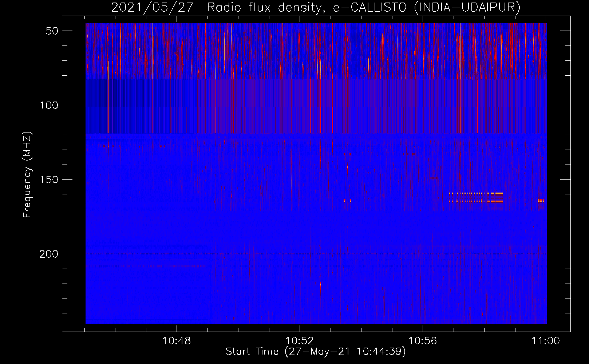589x364 pixels.
Task: Click the '200' frequency tick label
Action: coord(49,254)
